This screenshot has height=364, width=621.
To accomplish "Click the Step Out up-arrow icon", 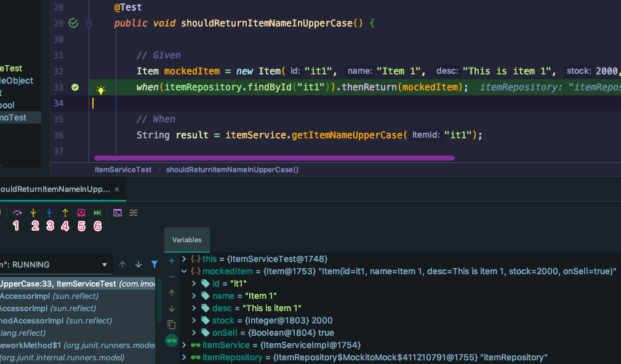I will pyautogui.click(x=65, y=213).
